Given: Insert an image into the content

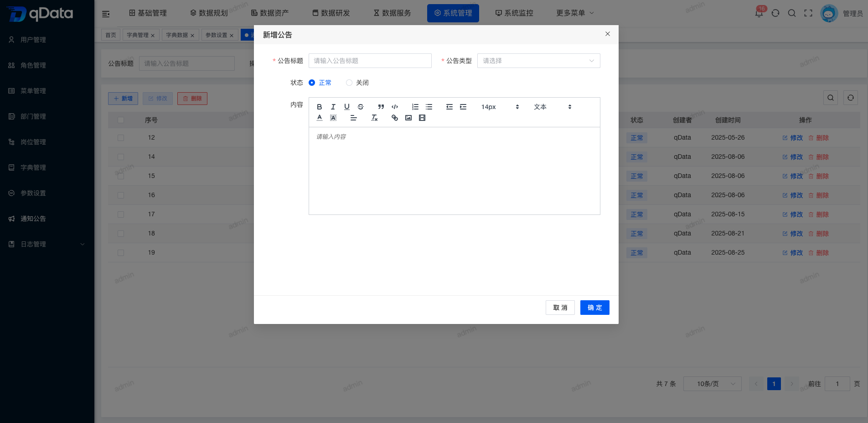Looking at the screenshot, I should point(408,118).
